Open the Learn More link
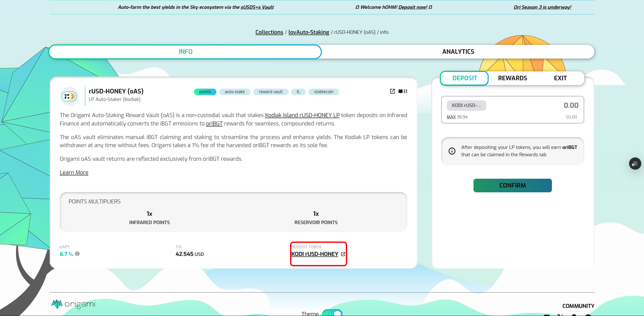The image size is (644, 316). 74,173
